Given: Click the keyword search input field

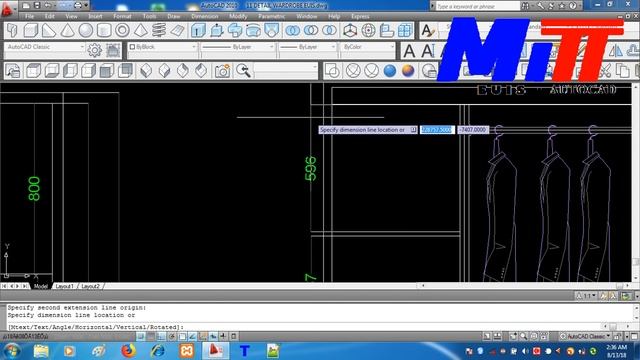Looking at the screenshot, I should (478, 6).
